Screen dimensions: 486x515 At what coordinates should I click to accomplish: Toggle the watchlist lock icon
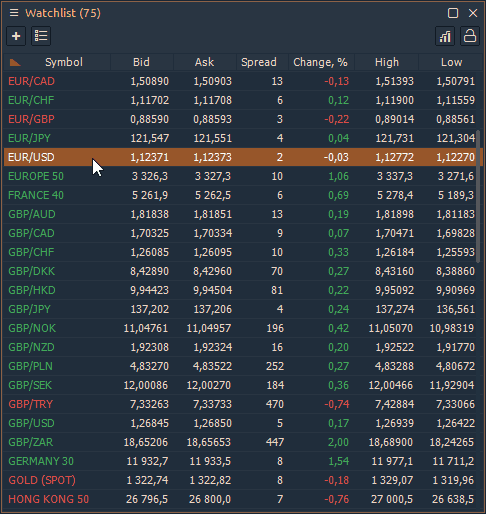coord(470,36)
